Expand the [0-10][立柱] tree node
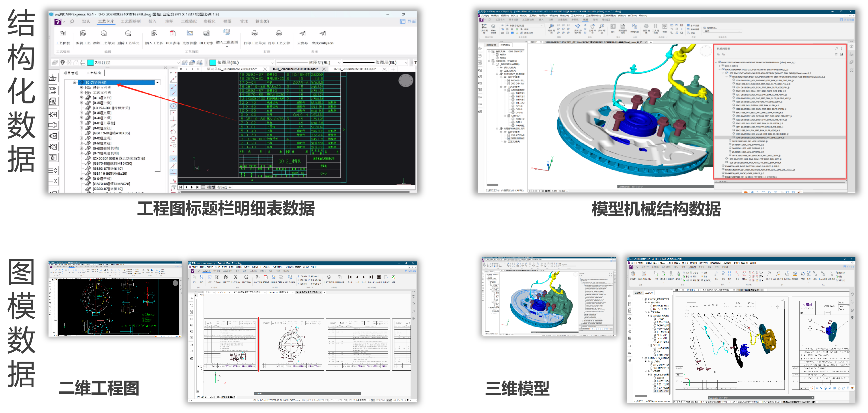Screen dimensions: 868x413 81,98
